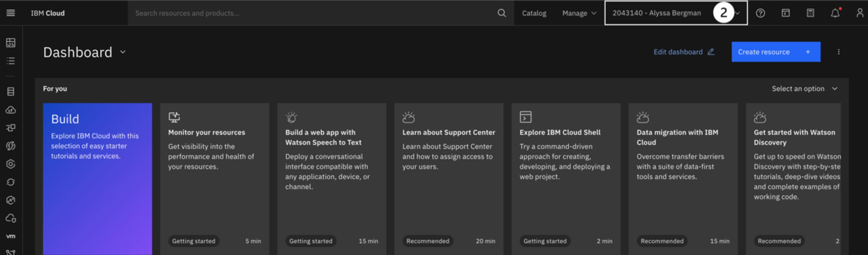
Task: Open VPC Infrastructure devices icon in sidebar
Action: [x=11, y=128]
